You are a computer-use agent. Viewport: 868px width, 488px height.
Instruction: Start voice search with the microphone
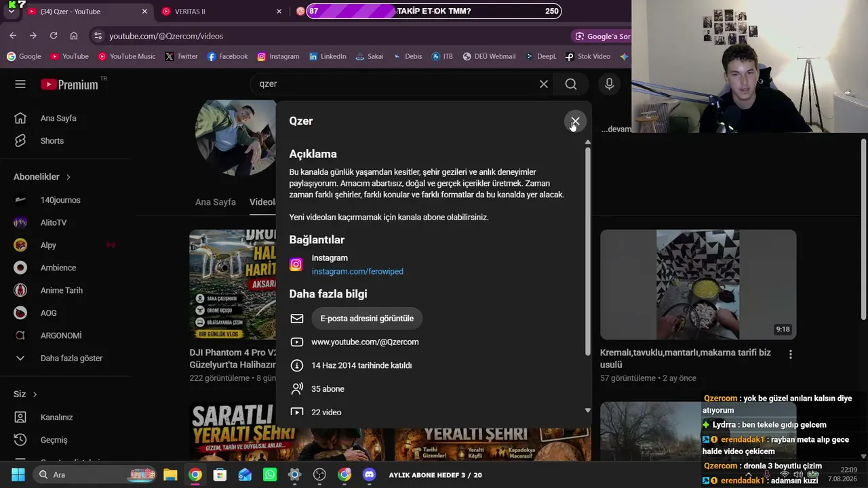609,84
